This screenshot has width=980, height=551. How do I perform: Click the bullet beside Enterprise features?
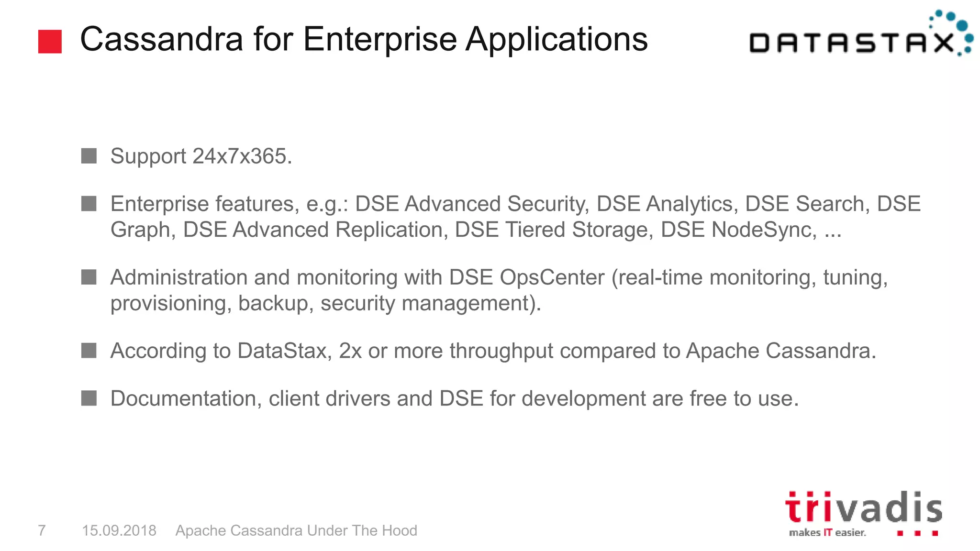(89, 204)
